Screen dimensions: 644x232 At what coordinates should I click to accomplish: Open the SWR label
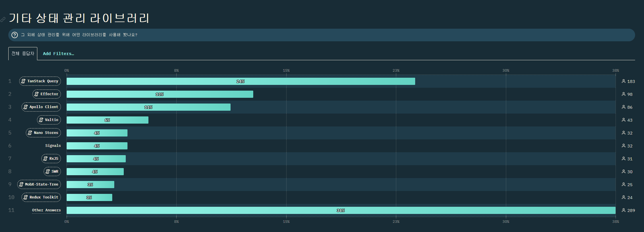click(52, 171)
